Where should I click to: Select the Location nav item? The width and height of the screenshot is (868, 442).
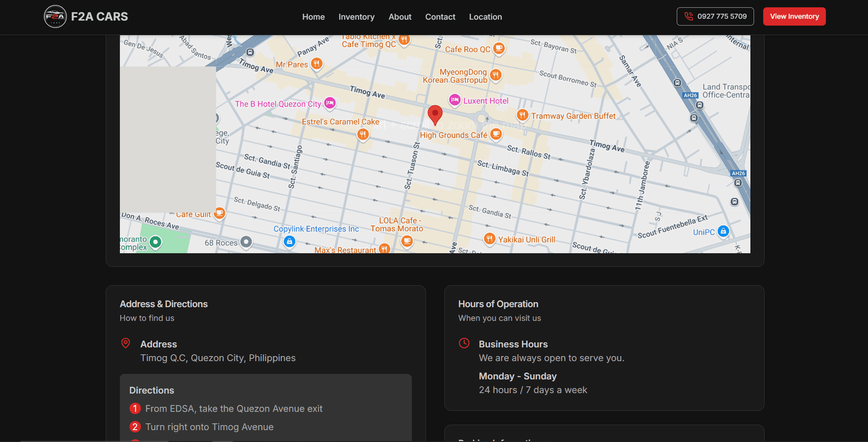point(485,17)
